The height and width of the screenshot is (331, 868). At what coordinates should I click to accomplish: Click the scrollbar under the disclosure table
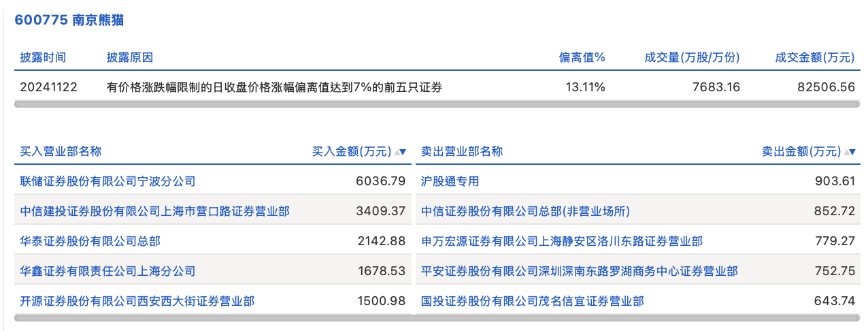click(437, 104)
